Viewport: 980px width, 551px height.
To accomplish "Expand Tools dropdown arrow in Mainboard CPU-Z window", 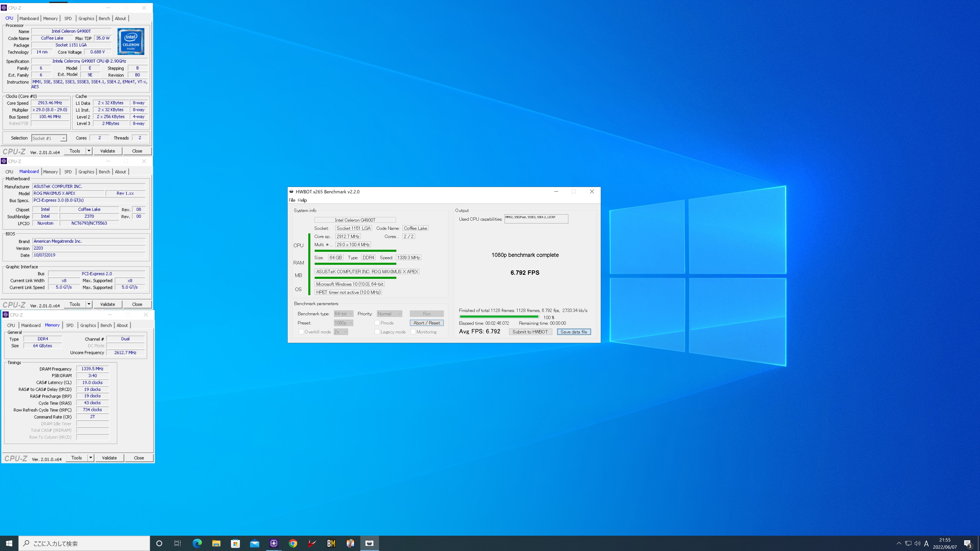I will click(x=89, y=304).
